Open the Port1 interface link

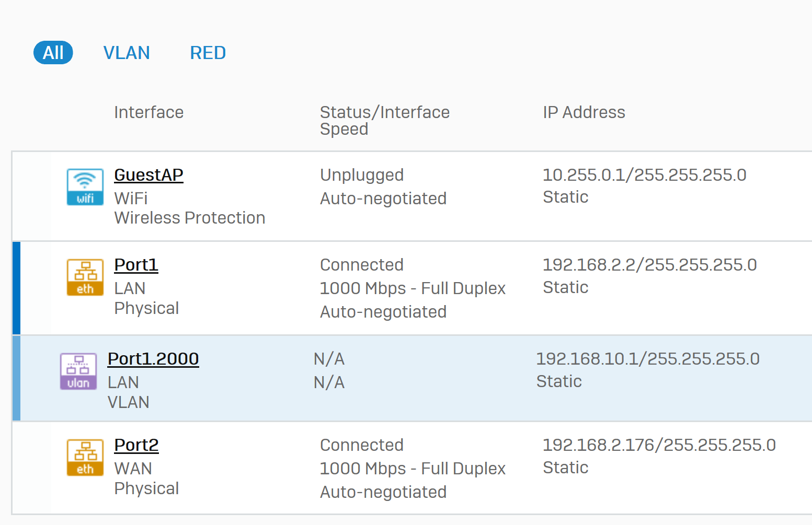[x=136, y=265]
